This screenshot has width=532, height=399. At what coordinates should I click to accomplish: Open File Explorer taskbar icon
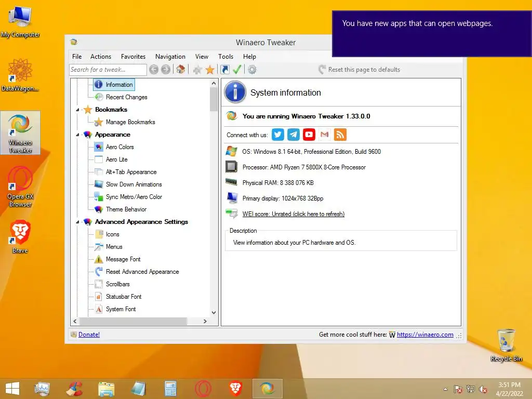coord(106,389)
